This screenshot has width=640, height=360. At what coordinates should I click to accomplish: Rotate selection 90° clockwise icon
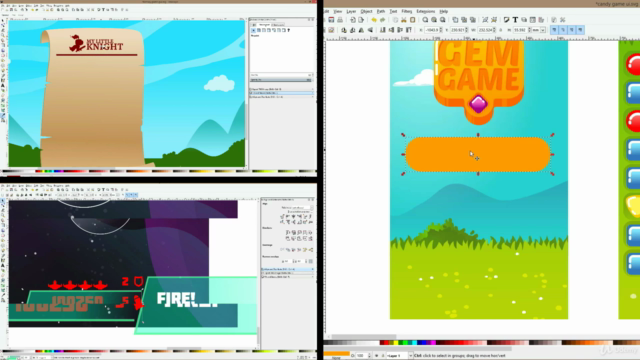[353, 30]
